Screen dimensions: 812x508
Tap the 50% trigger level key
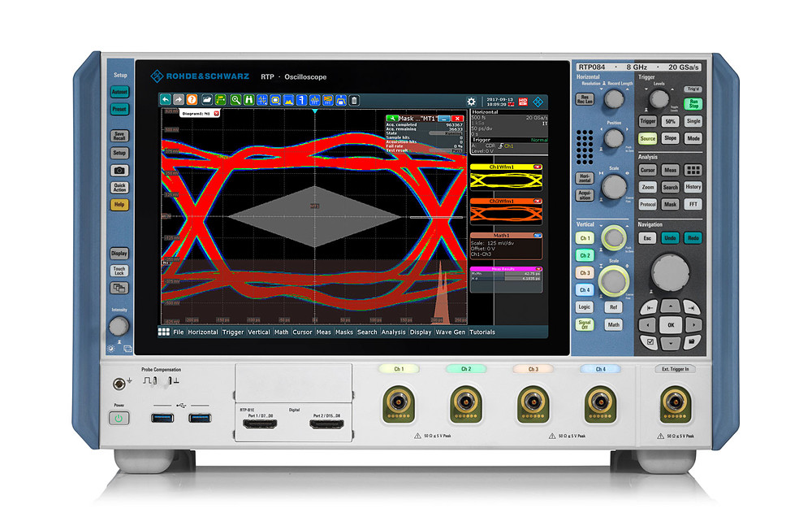[671, 121]
